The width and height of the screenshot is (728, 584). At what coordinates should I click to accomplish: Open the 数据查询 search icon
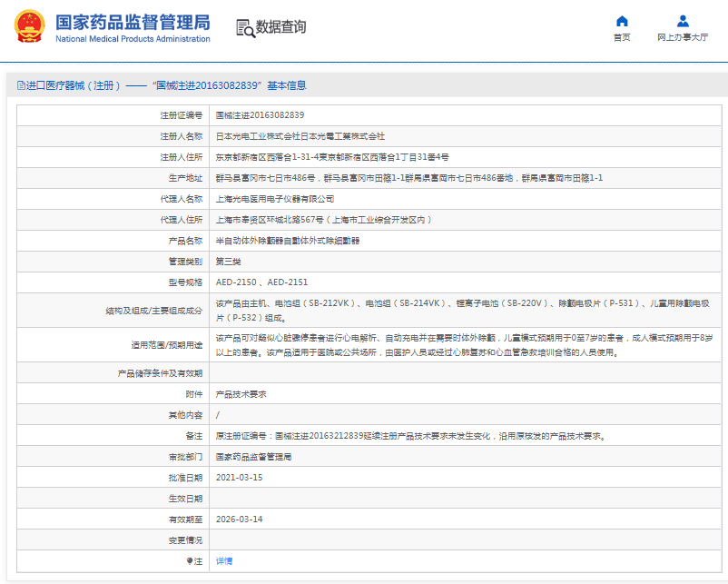tap(246, 28)
